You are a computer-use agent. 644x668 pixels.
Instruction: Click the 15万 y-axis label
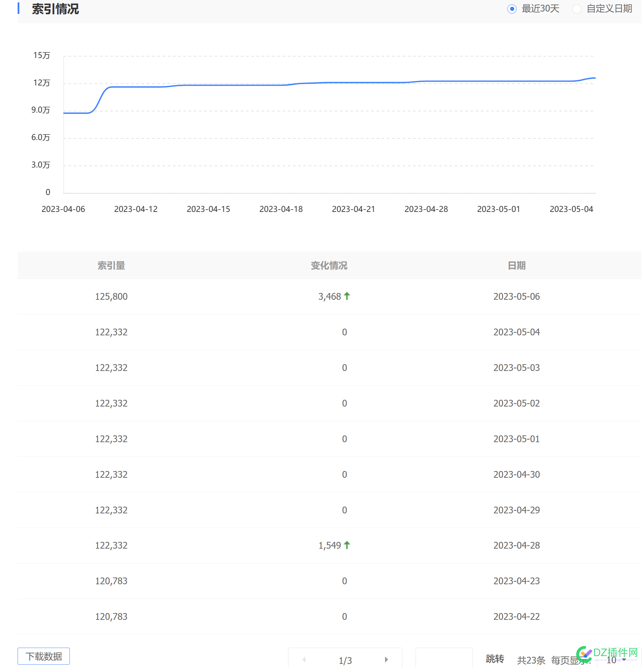tap(42, 55)
